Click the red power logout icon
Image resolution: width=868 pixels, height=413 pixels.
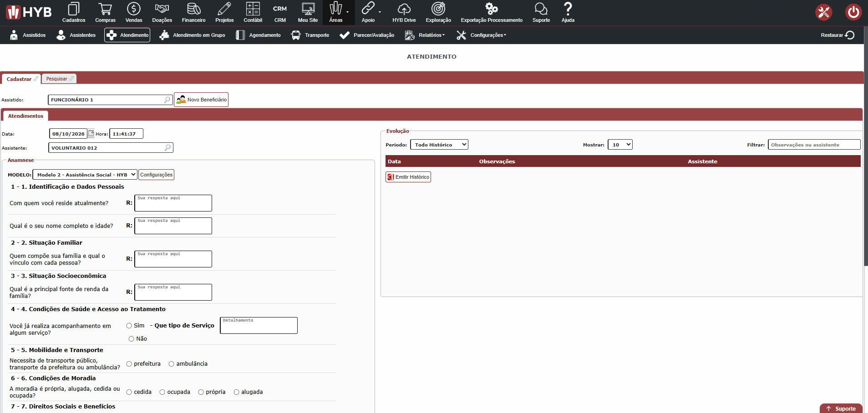click(853, 12)
